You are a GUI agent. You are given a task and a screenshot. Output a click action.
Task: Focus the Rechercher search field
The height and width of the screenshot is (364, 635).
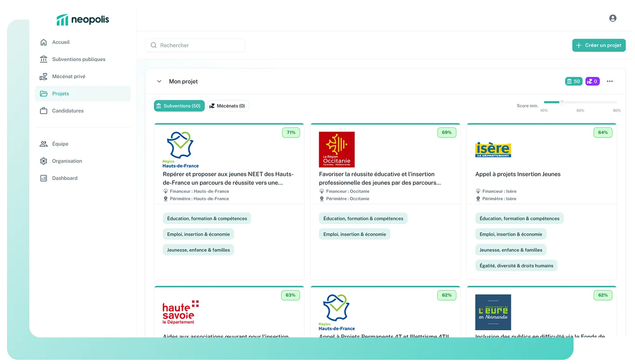(x=195, y=46)
